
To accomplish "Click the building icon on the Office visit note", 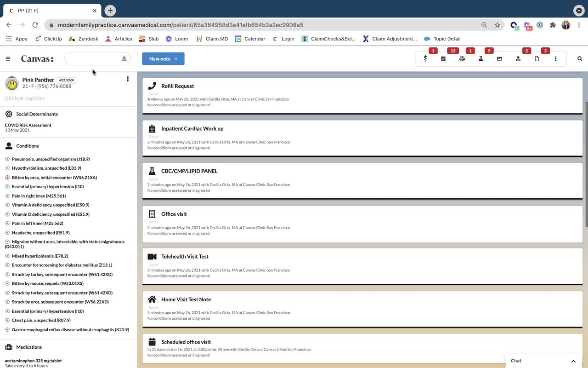I will point(152,214).
